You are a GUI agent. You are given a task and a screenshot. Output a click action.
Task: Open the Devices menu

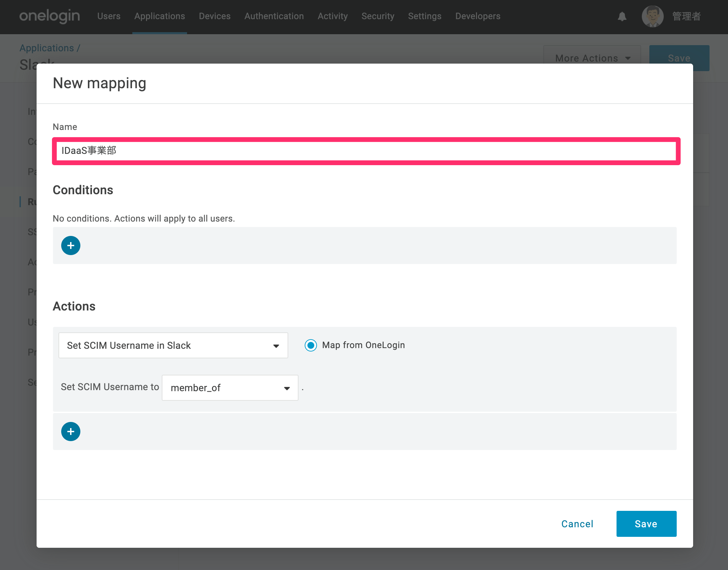tap(215, 16)
